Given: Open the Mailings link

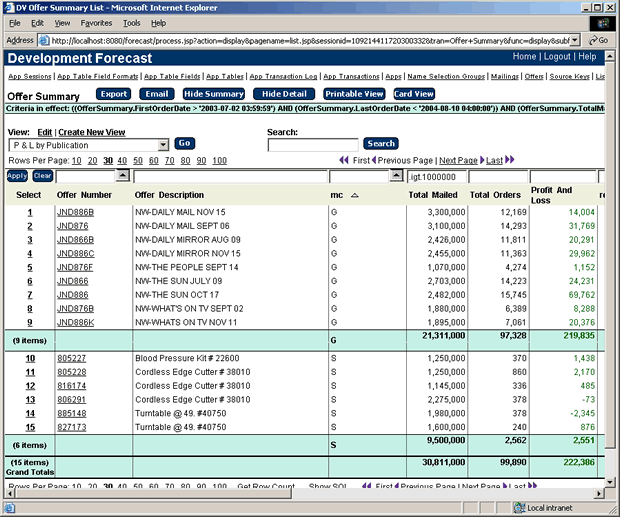Looking at the screenshot, I should coord(505,76).
